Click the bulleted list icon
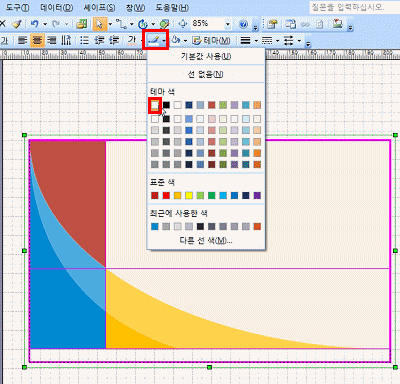400x384 pixels. (x=84, y=41)
